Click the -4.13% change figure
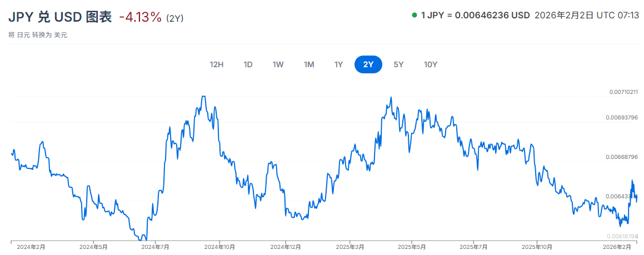Image resolution: width=644 pixels, height=255 pixels. pyautogui.click(x=141, y=17)
